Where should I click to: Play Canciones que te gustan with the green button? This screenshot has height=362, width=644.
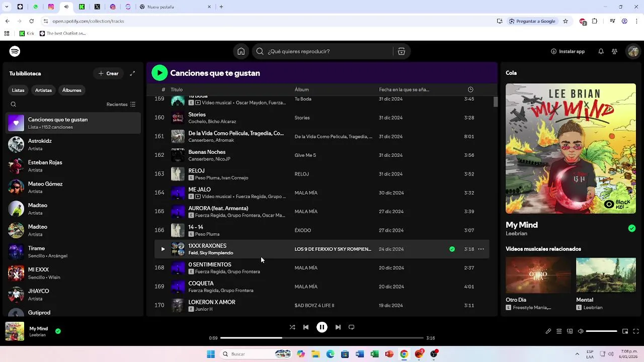159,73
